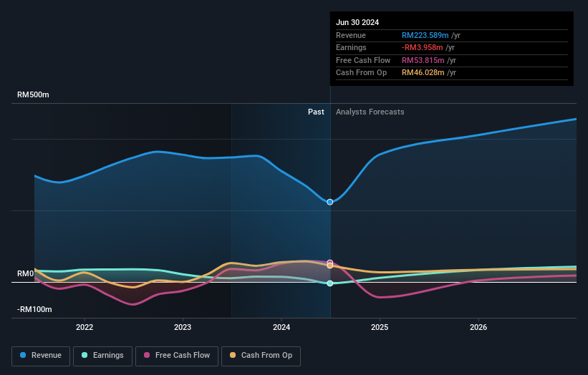Click the RM500m y-axis label
Image resolution: width=588 pixels, height=375 pixels.
pyautogui.click(x=33, y=94)
